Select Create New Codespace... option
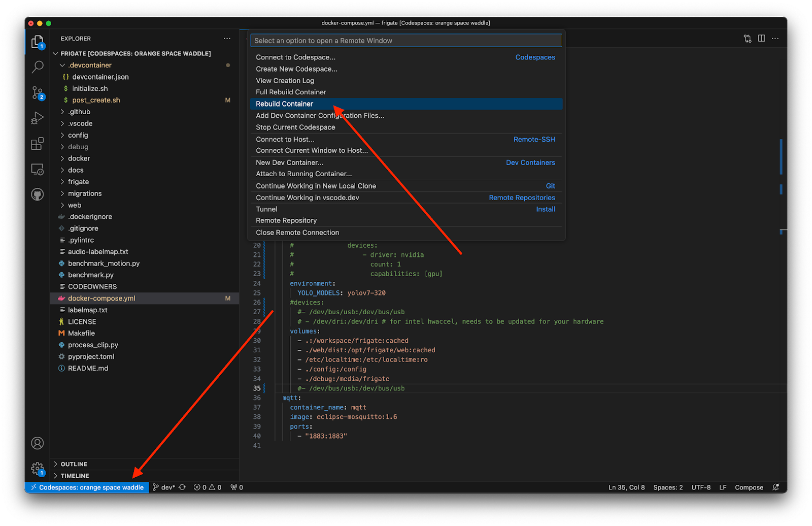The width and height of the screenshot is (812, 526). click(406, 69)
